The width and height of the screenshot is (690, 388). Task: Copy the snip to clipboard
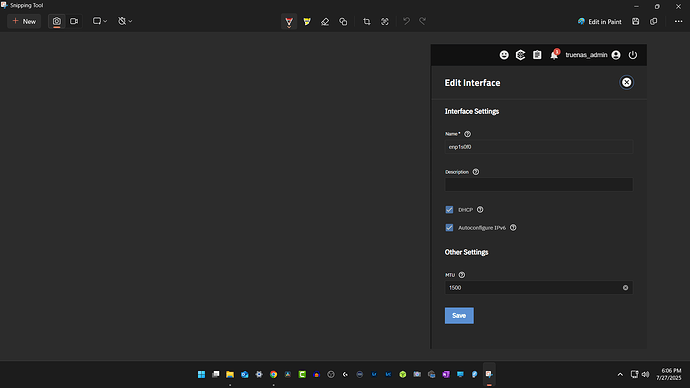[x=653, y=22]
